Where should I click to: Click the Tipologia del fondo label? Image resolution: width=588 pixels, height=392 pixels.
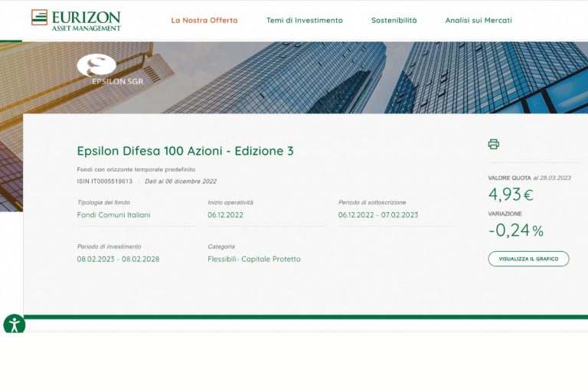[103, 202]
